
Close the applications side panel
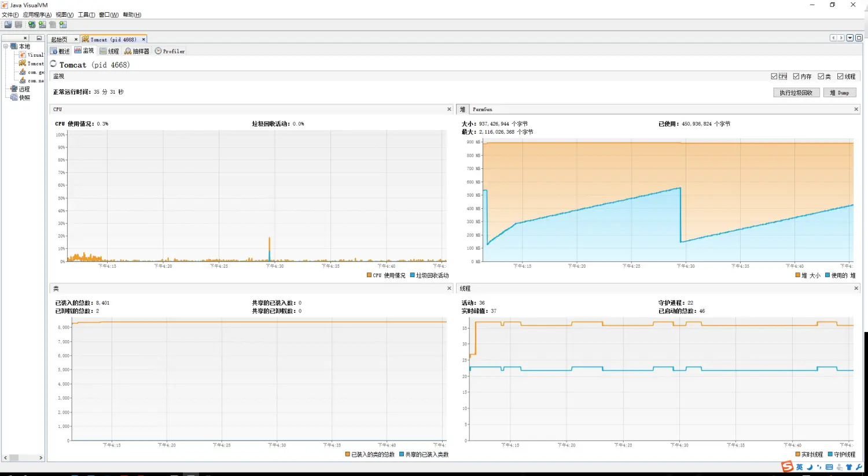pyautogui.click(x=25, y=38)
